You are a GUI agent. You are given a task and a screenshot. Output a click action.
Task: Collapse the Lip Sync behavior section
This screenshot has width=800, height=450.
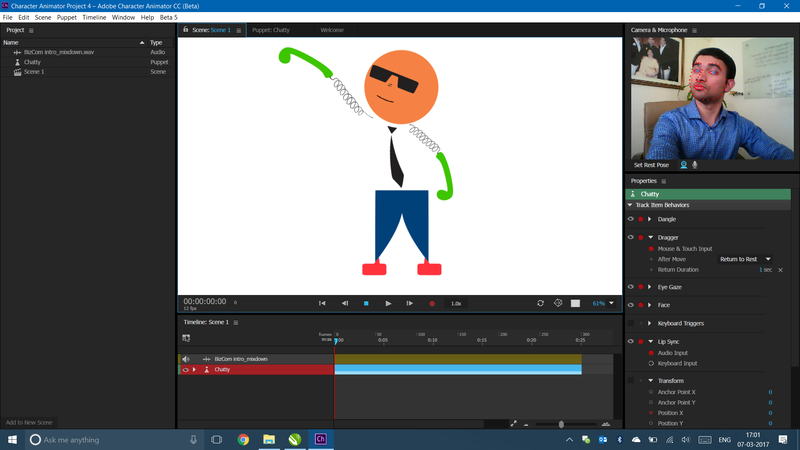(650, 342)
